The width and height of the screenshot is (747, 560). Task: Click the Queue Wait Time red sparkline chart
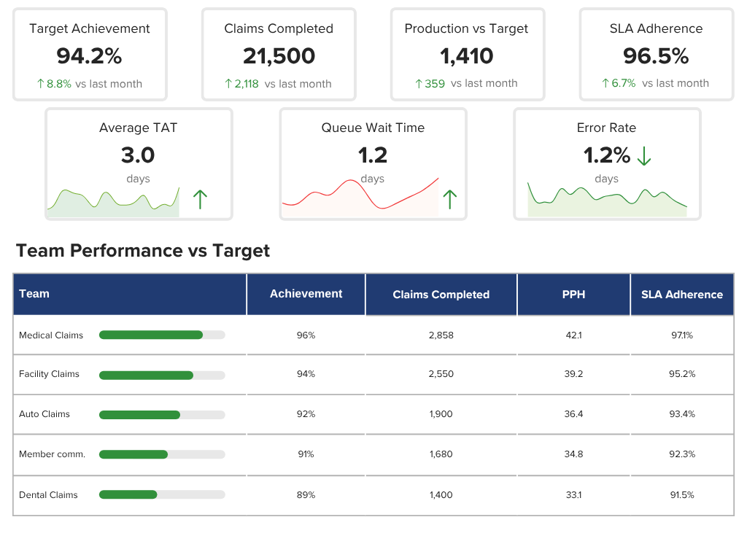360,198
